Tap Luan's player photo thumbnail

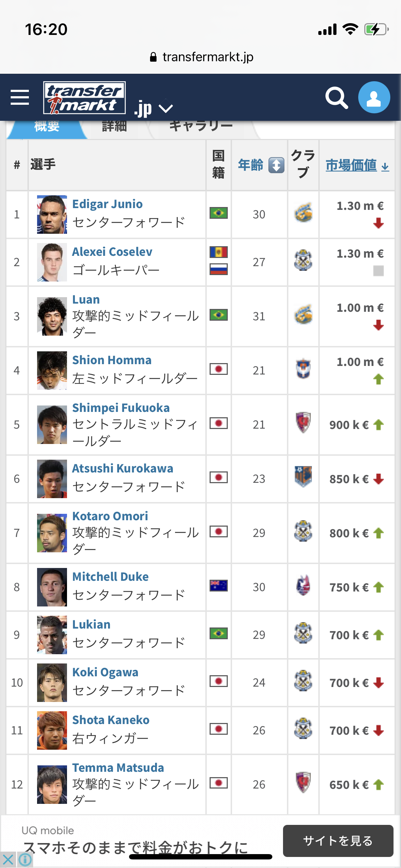52,316
